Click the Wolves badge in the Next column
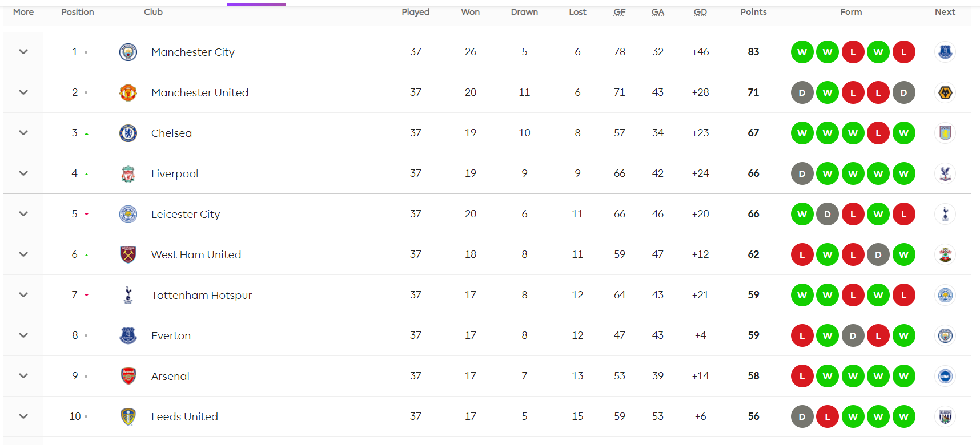Viewport: 980px width, 445px height. (x=945, y=92)
